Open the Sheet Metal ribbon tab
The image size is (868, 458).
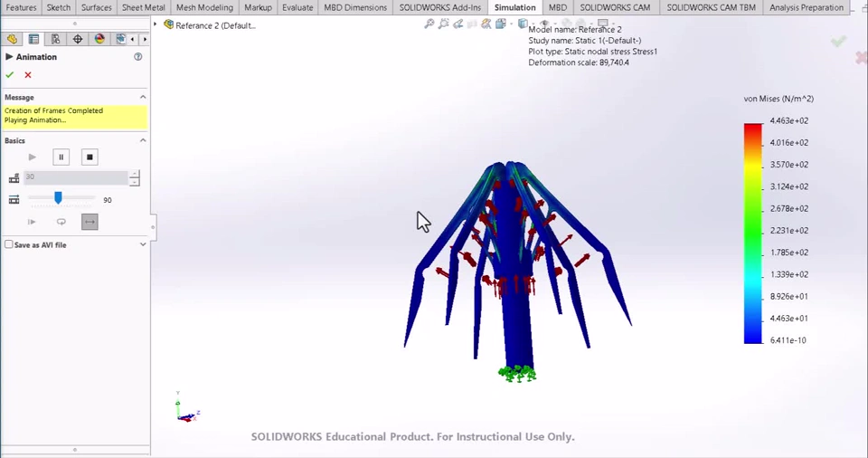point(144,7)
